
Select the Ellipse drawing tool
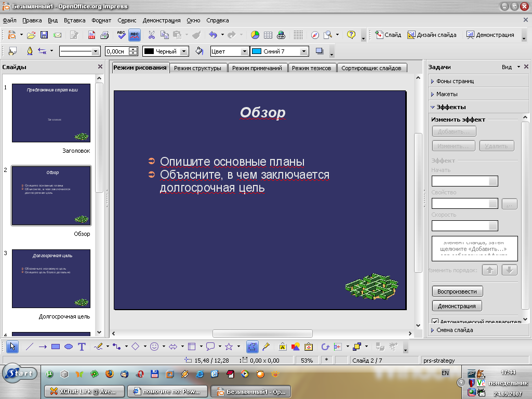pos(68,347)
